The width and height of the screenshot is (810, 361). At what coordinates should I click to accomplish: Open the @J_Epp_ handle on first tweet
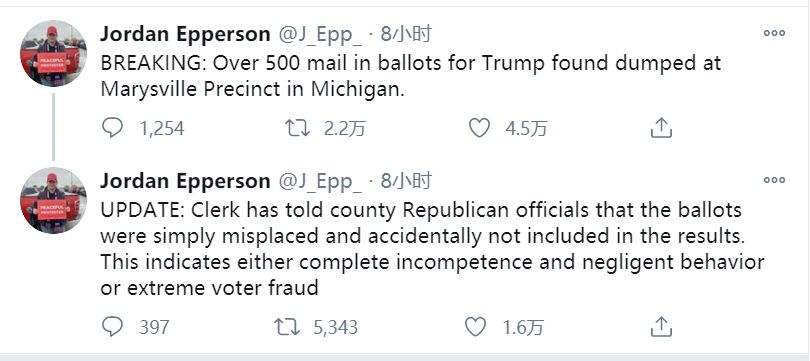click(320, 35)
